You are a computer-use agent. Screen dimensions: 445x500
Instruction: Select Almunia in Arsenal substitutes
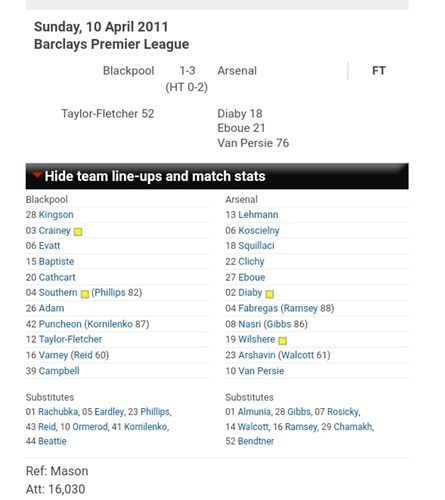(254, 412)
